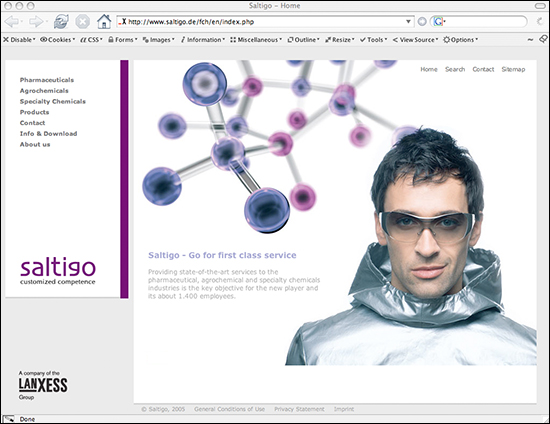The width and height of the screenshot is (550, 424).
Task: Click the site icon in address bar
Action: click(122, 22)
